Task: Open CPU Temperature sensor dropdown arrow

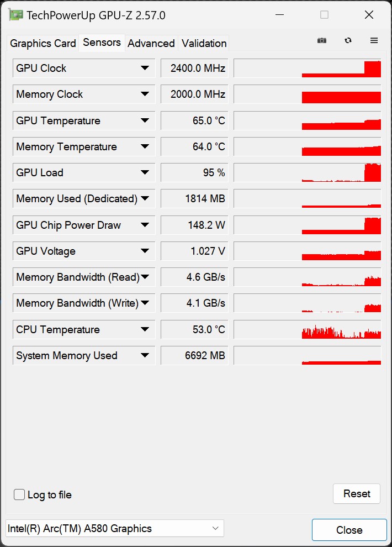Action: (x=145, y=329)
